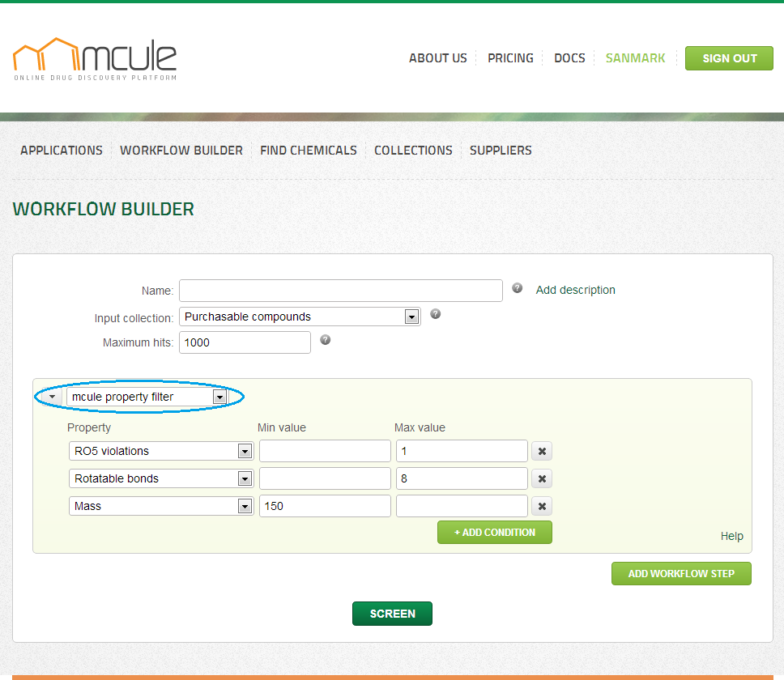
Task: Click help icon beside Input collection
Action: click(435, 314)
